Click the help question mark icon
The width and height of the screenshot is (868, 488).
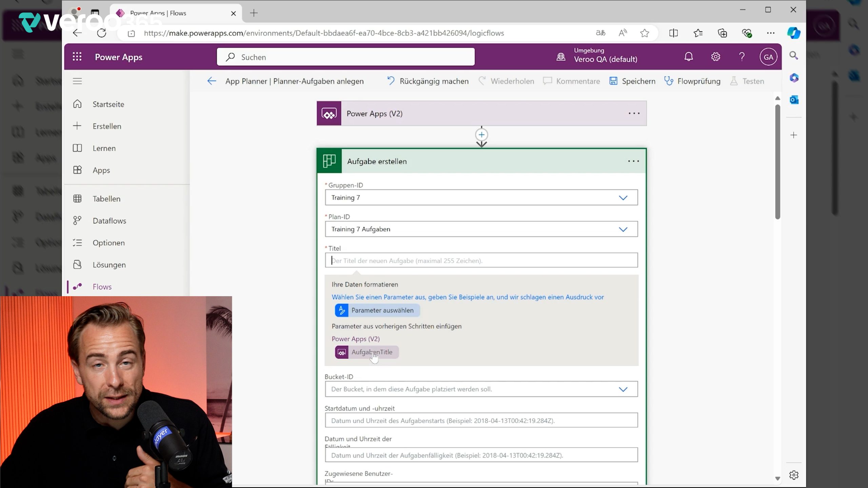tap(742, 57)
